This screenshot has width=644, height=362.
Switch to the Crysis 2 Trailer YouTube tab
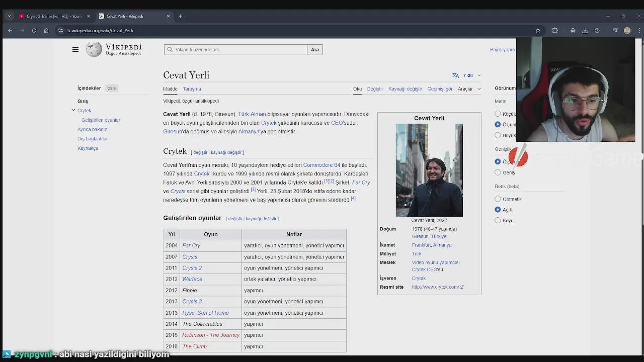pyautogui.click(x=53, y=16)
